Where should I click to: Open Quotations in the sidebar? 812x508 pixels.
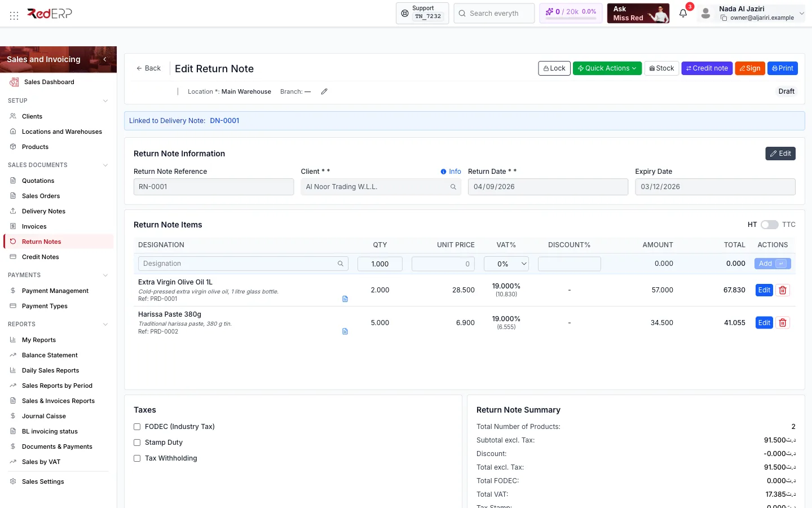pos(38,181)
